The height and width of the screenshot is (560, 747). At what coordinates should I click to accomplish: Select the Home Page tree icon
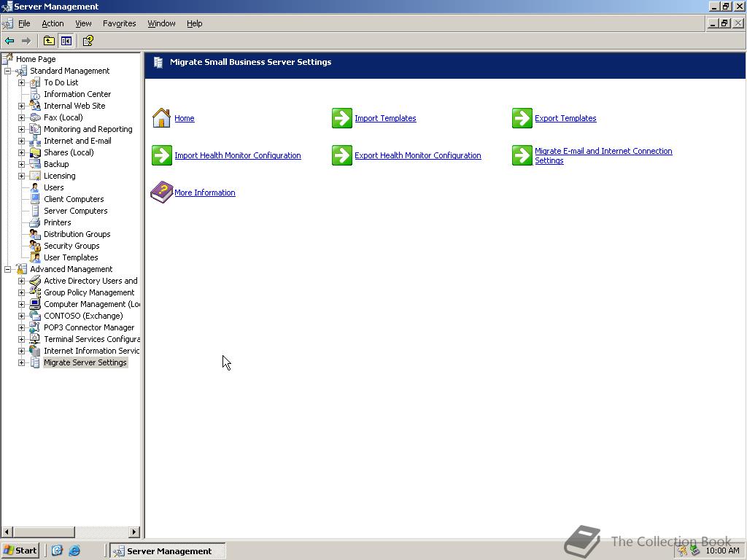(7, 59)
